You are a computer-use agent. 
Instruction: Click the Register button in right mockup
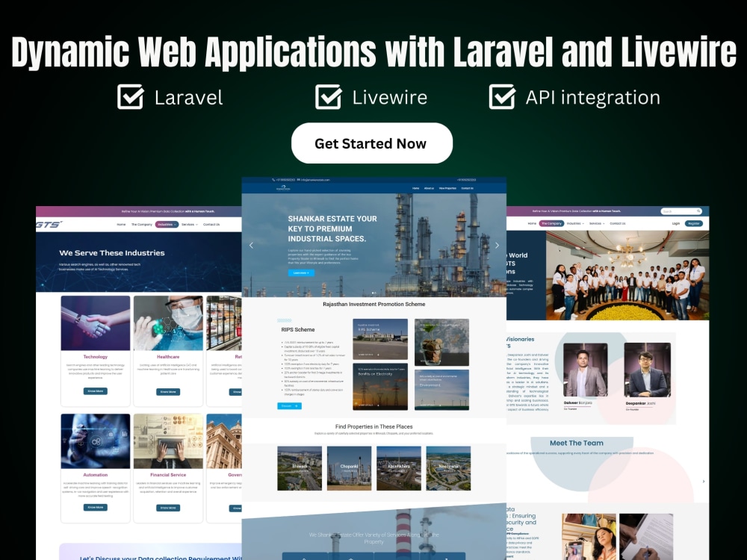click(694, 223)
